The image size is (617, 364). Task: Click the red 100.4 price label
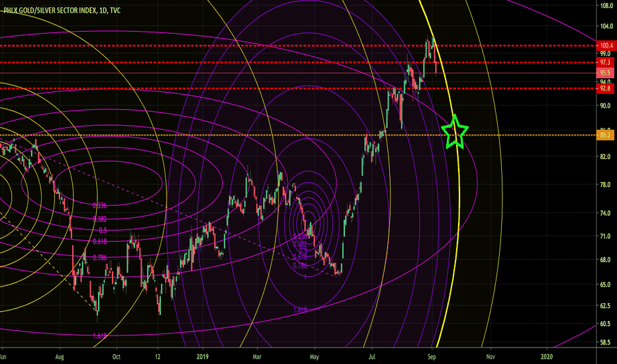click(606, 46)
